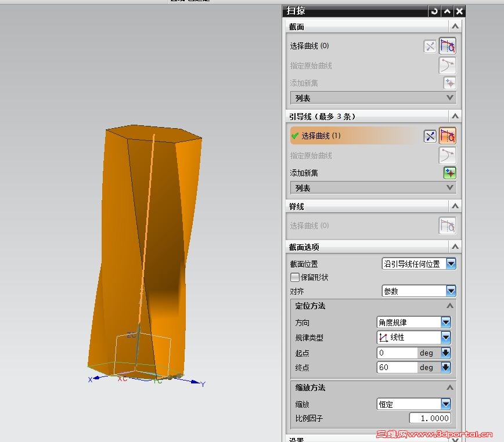
Task: Expand the 设置 section at bottom
Action: 455,440
